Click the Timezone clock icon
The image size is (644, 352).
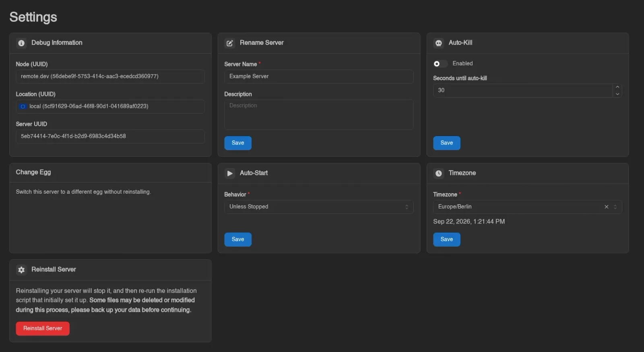click(x=438, y=173)
